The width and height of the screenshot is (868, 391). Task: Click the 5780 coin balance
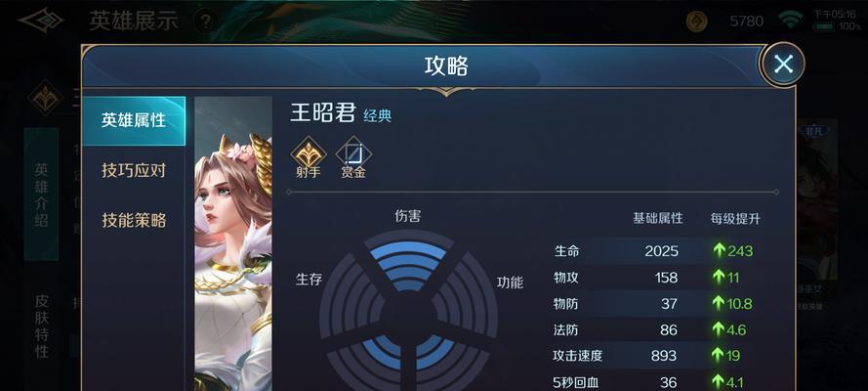(x=746, y=22)
